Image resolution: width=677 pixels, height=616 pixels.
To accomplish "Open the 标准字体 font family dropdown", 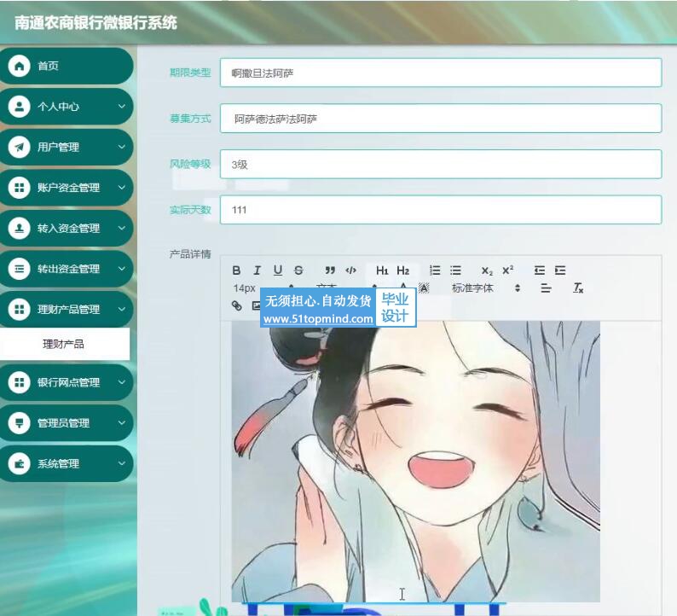I will tap(485, 288).
